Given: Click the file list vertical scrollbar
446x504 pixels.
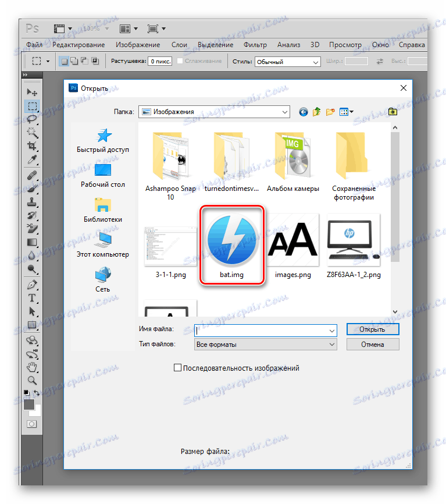Looking at the screenshot, I should coord(395,197).
